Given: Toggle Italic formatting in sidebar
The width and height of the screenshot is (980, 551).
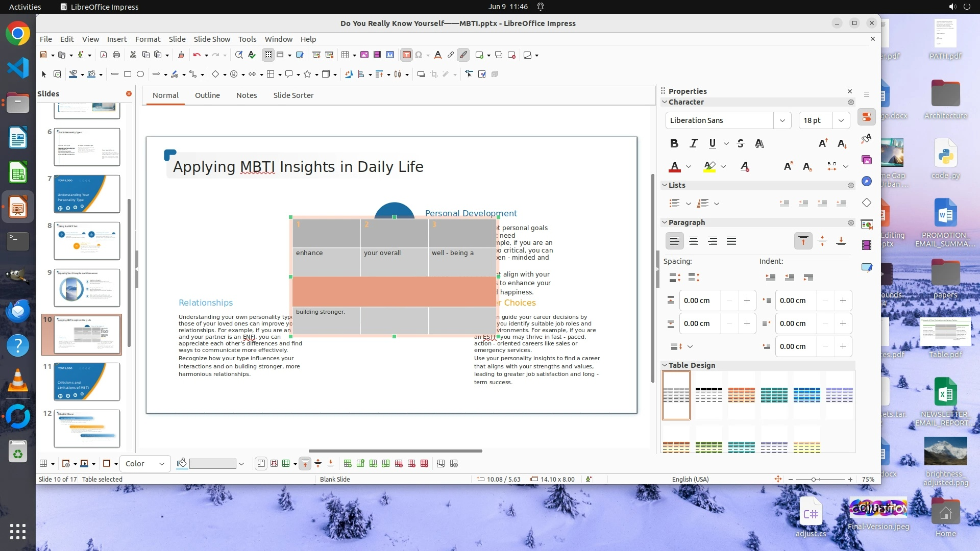Looking at the screenshot, I should (x=693, y=143).
